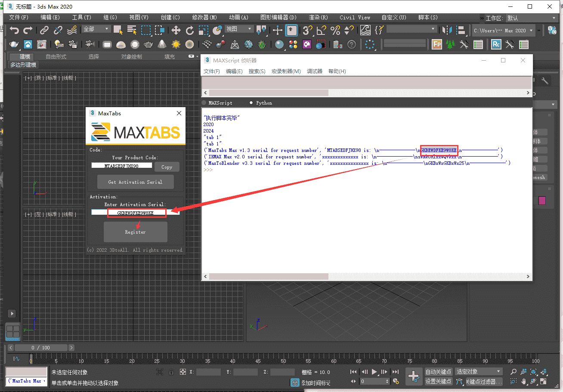
Task: Click the Register button in MaxTabs
Action: pyautogui.click(x=135, y=232)
